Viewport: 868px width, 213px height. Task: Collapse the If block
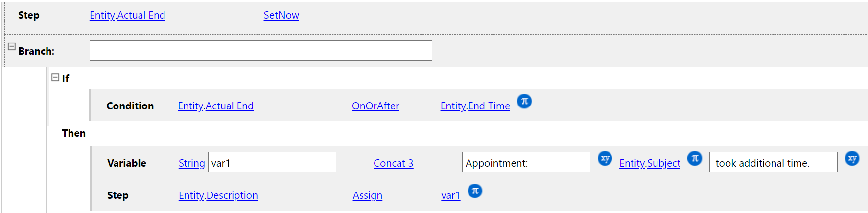click(55, 77)
